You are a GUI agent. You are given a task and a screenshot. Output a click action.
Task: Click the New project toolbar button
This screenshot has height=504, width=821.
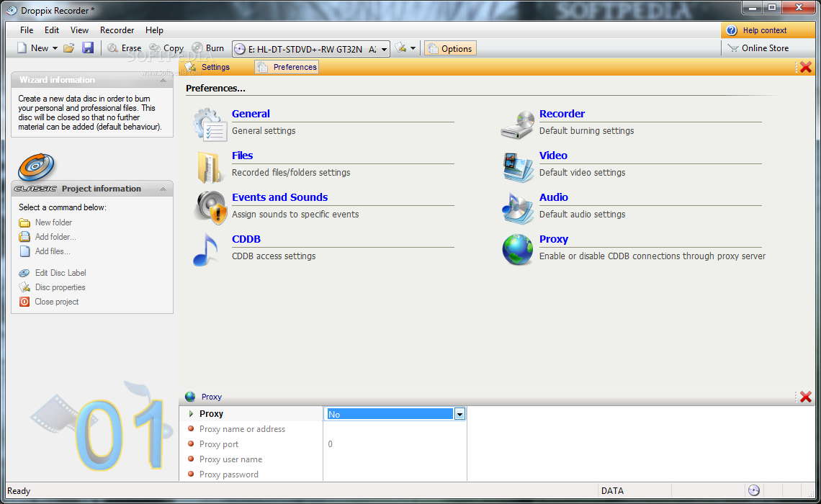click(x=32, y=48)
